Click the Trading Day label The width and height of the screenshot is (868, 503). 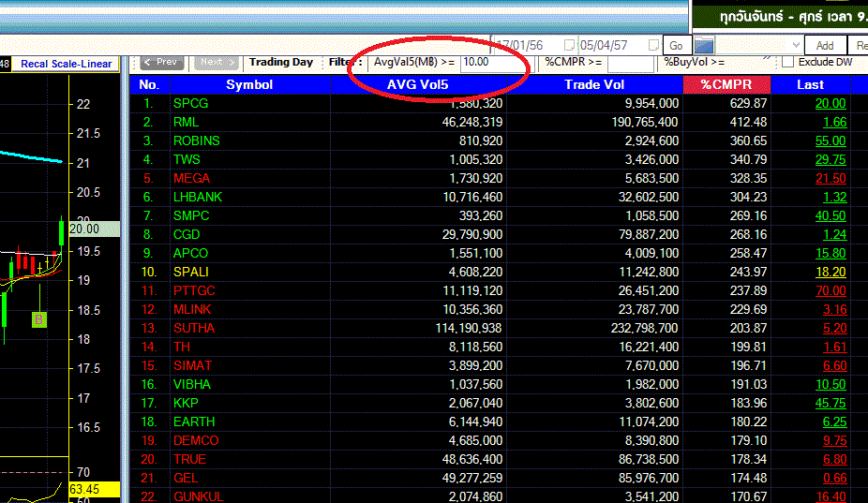tap(280, 62)
